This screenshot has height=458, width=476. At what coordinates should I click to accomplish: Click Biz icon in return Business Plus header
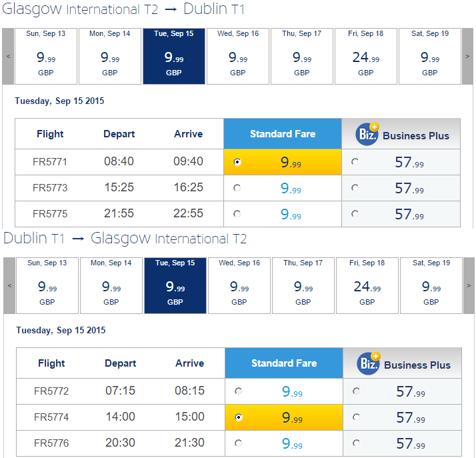click(x=369, y=364)
